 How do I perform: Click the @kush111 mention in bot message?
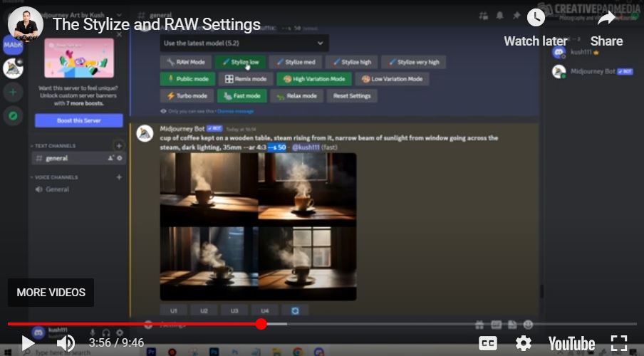(306, 147)
